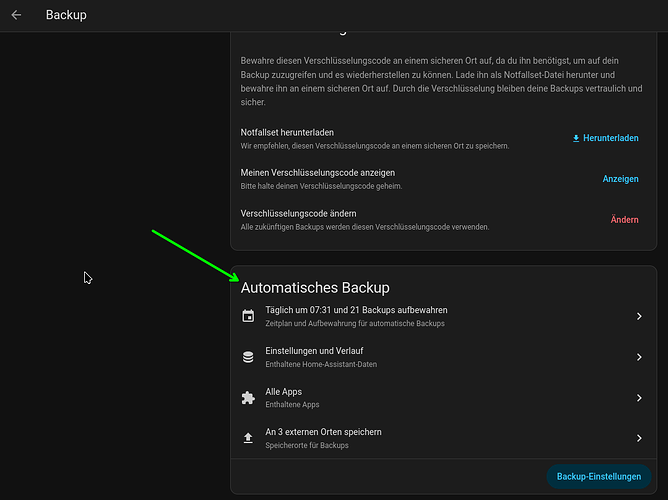Image resolution: width=668 pixels, height=500 pixels.
Task: Click the Enthaltene Apps subtitle
Action: pos(292,405)
